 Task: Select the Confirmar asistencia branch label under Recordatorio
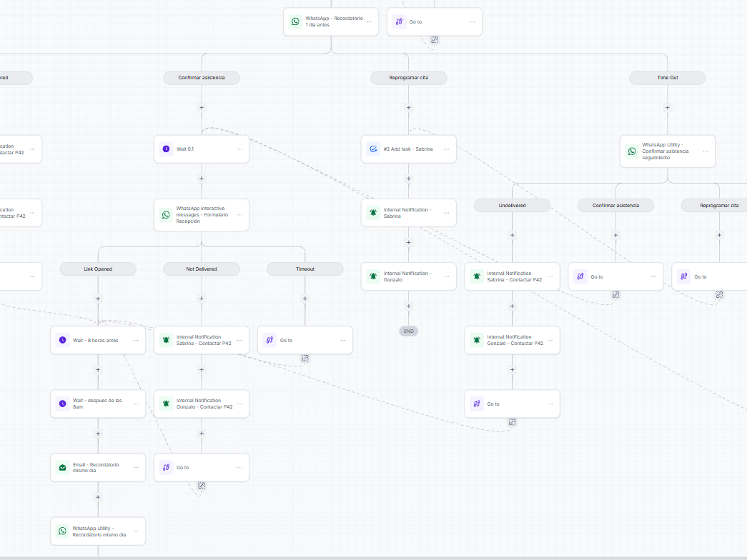pos(202,78)
